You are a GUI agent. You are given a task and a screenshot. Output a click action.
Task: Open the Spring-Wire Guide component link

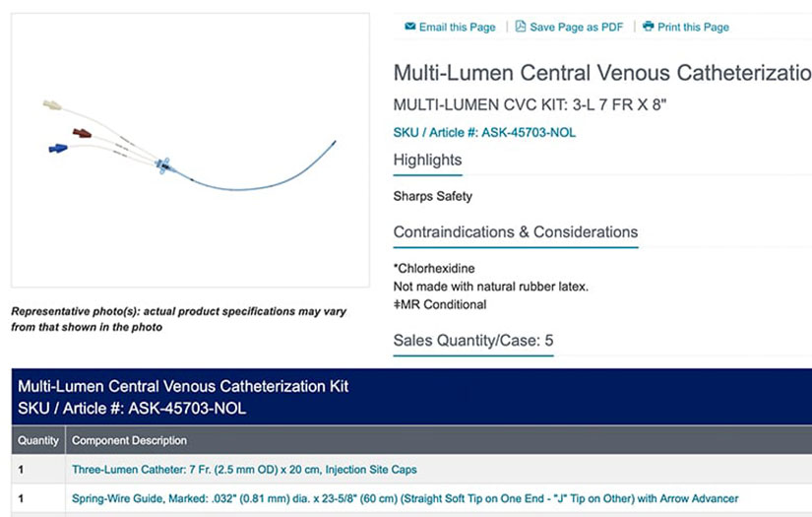(x=405, y=498)
